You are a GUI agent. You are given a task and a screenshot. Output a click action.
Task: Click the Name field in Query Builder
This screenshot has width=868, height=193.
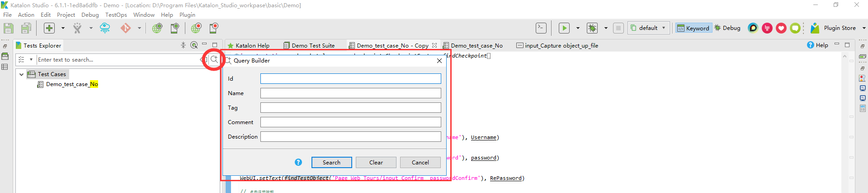[350, 93]
